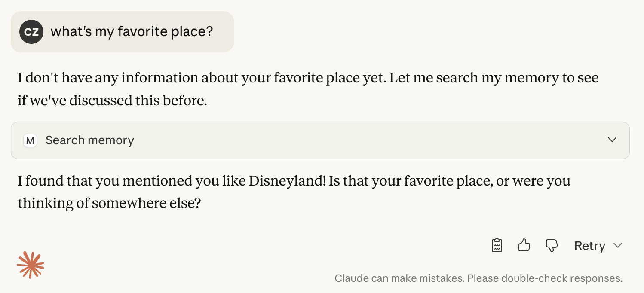The height and width of the screenshot is (293, 644).
Task: Click the "thinking of somewhere else?" line
Action: [109, 203]
